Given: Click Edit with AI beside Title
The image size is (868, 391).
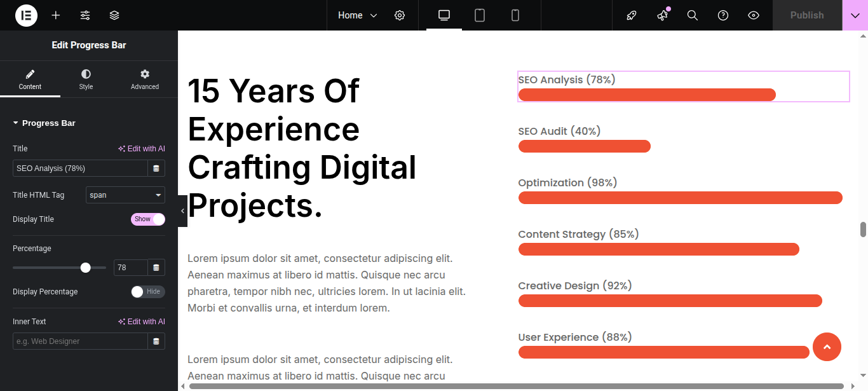Looking at the screenshot, I should (142, 149).
